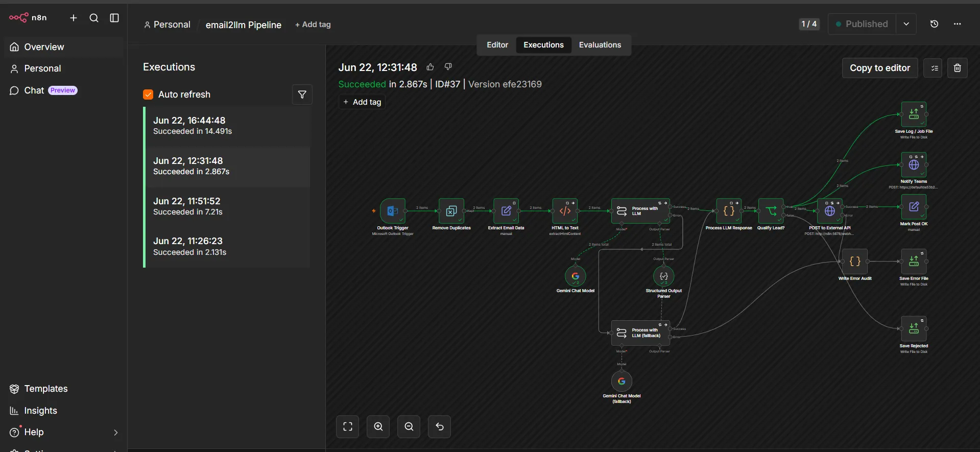This screenshot has height=452, width=980.
Task: Open dropdown next to Published
Action: tap(906, 24)
